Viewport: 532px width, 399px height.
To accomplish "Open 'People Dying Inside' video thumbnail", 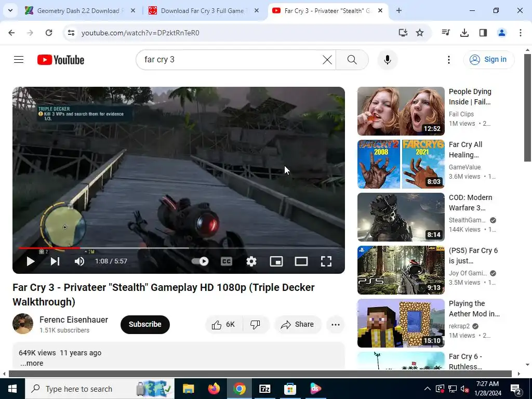I will click(401, 111).
